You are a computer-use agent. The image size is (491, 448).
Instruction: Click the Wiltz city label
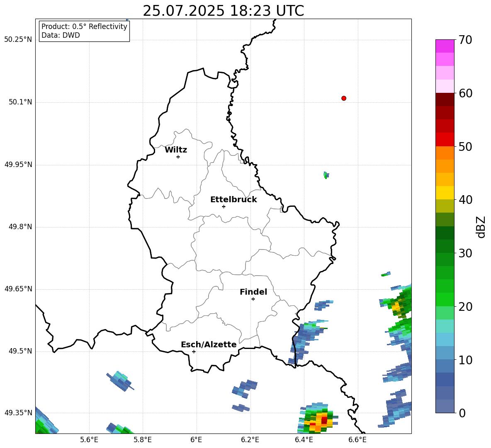(176, 150)
